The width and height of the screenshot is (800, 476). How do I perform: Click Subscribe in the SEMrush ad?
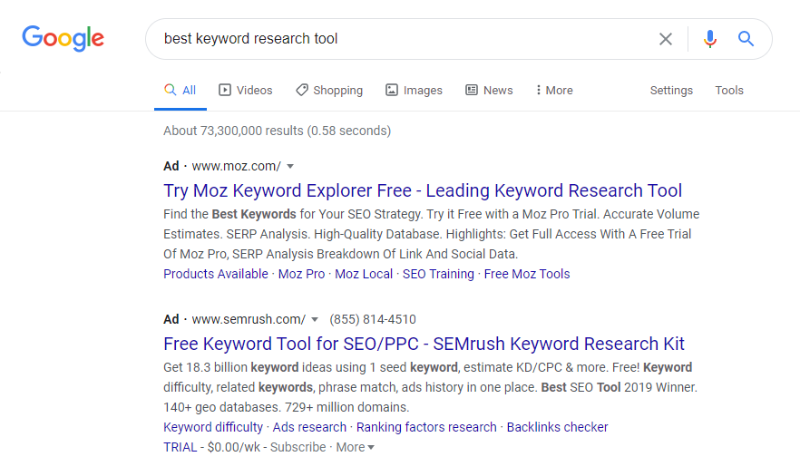tap(298, 447)
